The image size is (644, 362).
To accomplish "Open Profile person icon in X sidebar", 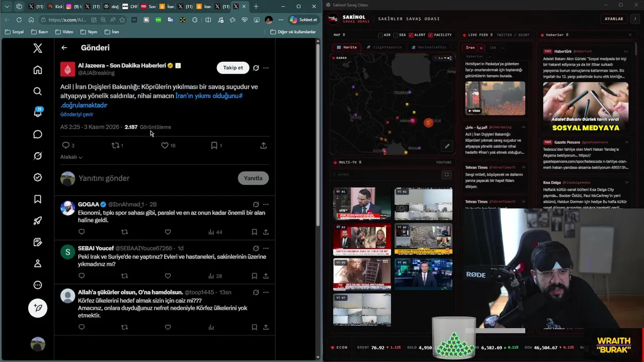I will tap(38, 263).
